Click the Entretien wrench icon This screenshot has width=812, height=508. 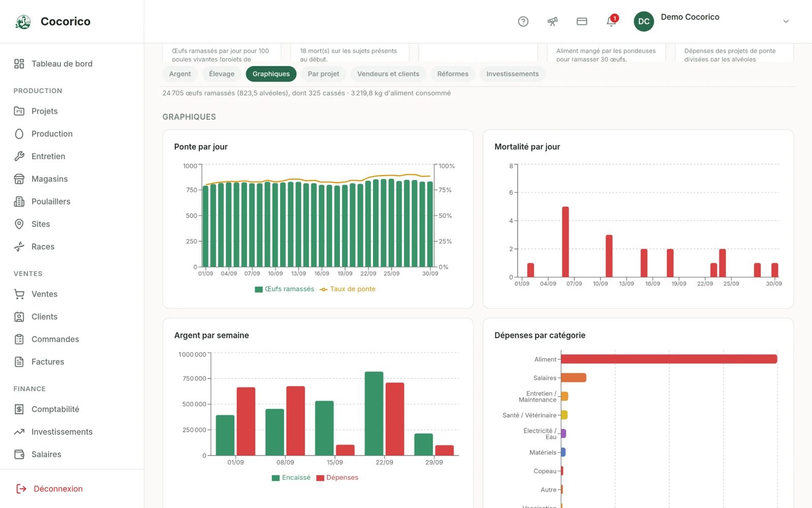(19, 156)
